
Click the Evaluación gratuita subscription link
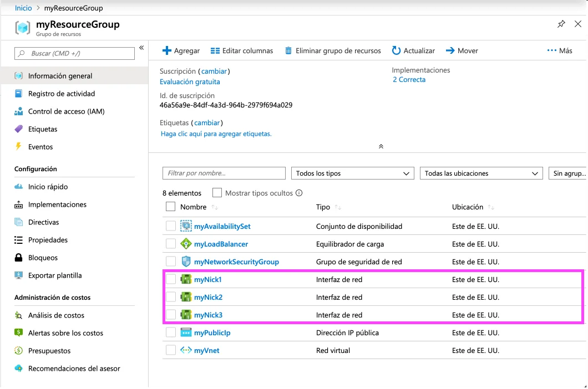pos(190,81)
